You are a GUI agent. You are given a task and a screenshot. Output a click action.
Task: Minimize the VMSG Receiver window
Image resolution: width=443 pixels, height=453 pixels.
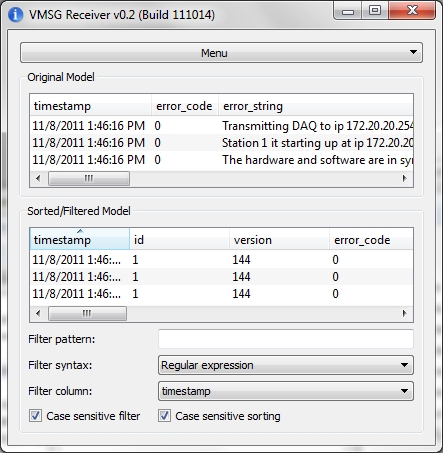point(348,11)
